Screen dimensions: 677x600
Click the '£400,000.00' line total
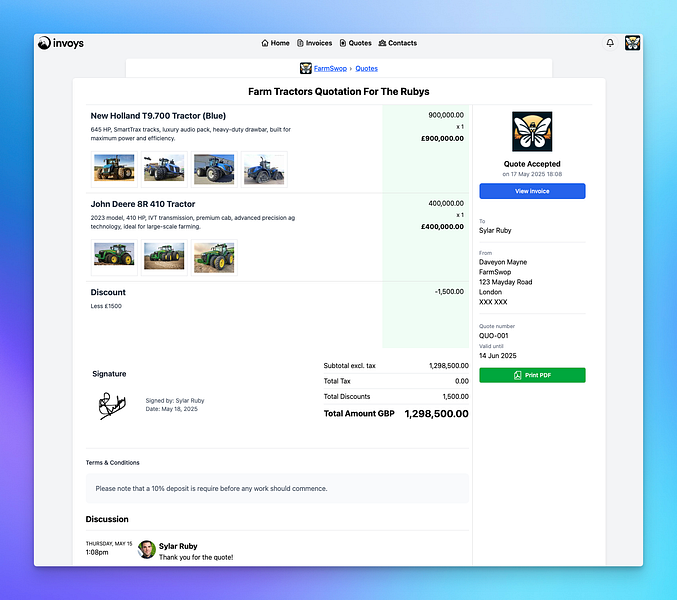[x=442, y=227]
